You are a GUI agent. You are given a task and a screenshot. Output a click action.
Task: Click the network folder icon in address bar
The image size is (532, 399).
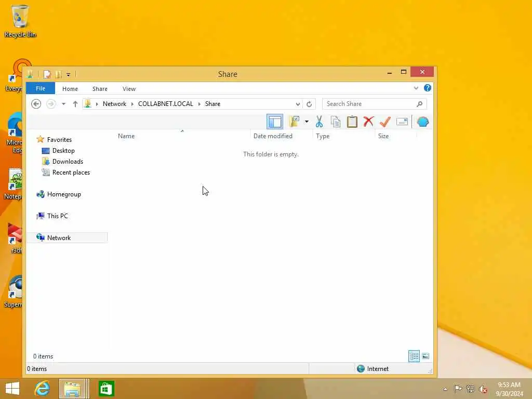point(88,104)
